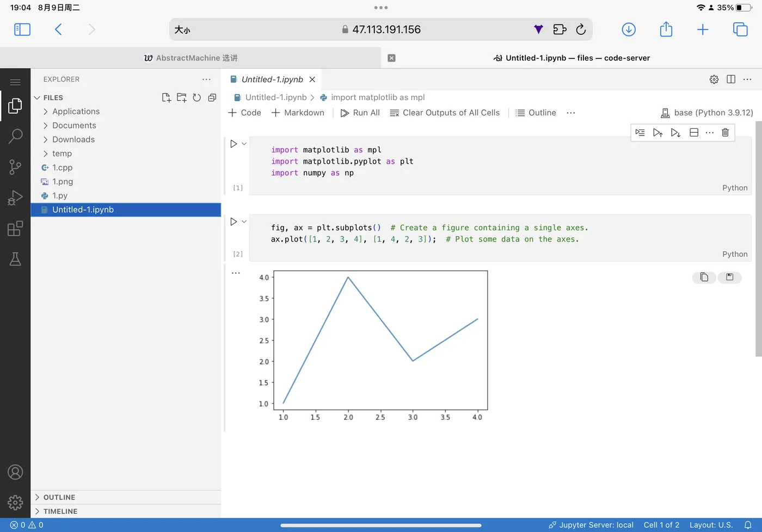Open the Accounts menu

click(x=15, y=472)
